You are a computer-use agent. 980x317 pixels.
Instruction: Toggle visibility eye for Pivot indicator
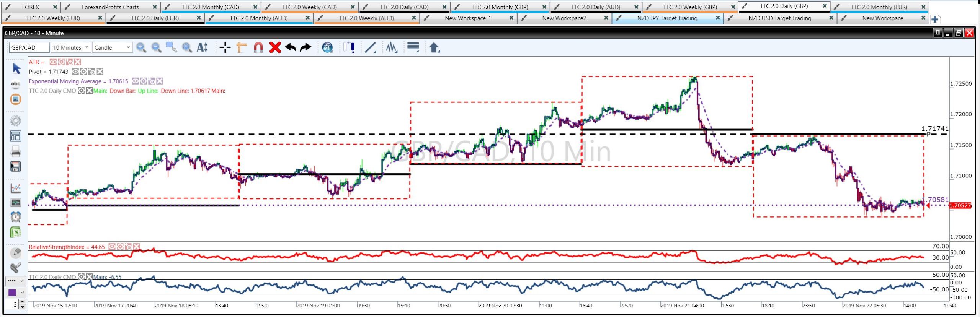coord(75,72)
